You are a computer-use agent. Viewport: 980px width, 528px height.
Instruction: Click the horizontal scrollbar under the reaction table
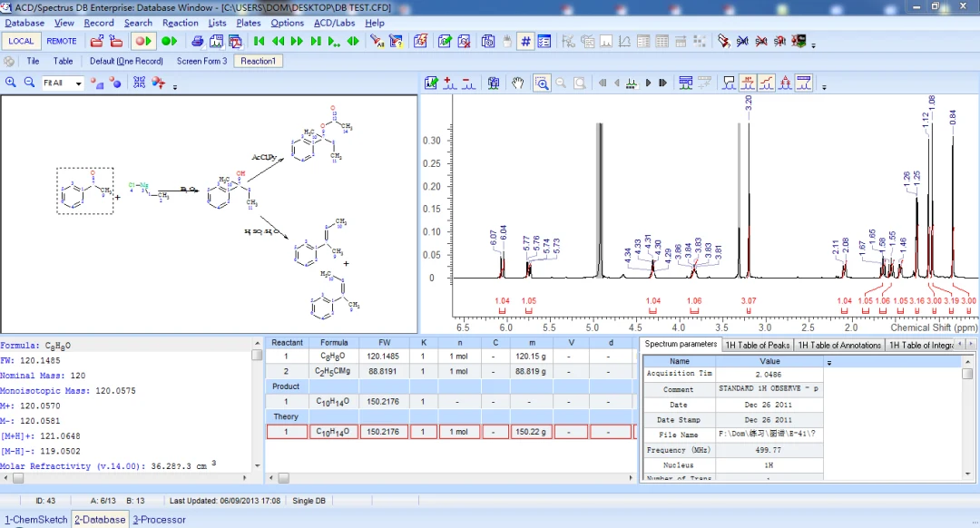coord(450,478)
